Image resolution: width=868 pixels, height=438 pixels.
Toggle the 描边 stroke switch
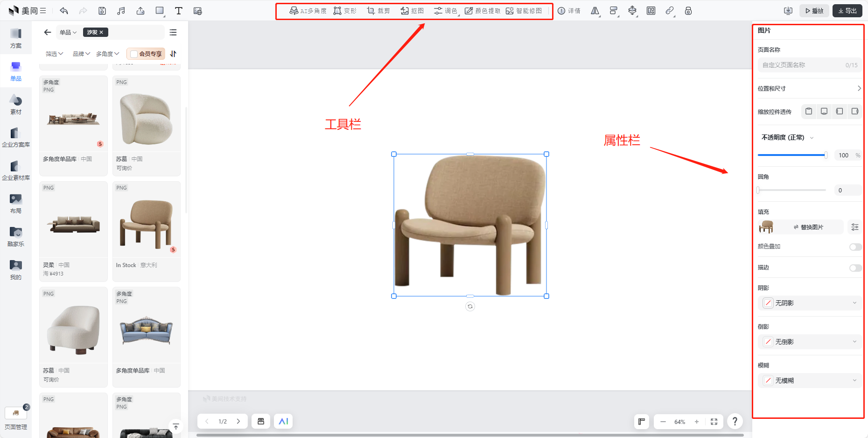(855, 268)
